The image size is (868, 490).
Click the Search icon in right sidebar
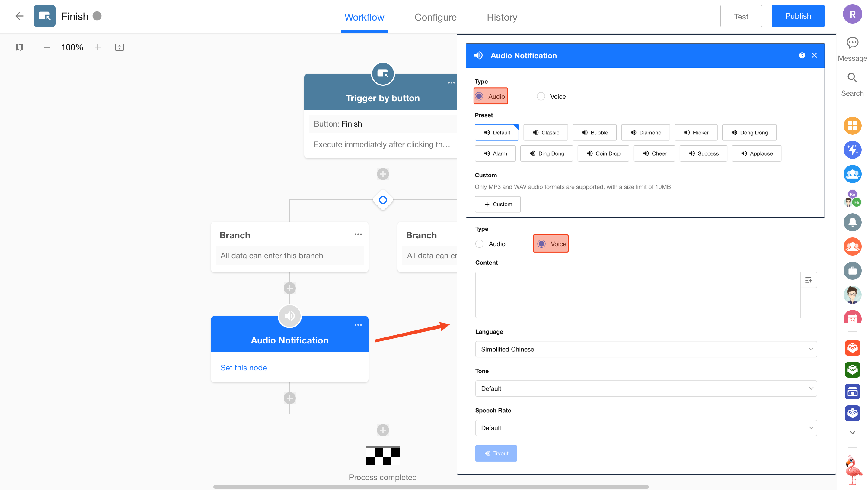click(852, 78)
